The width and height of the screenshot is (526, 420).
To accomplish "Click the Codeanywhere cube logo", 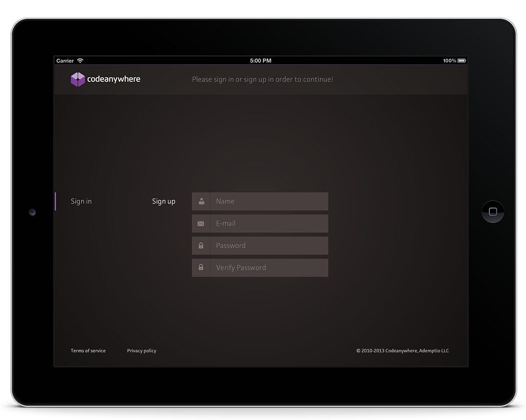I will coord(78,79).
